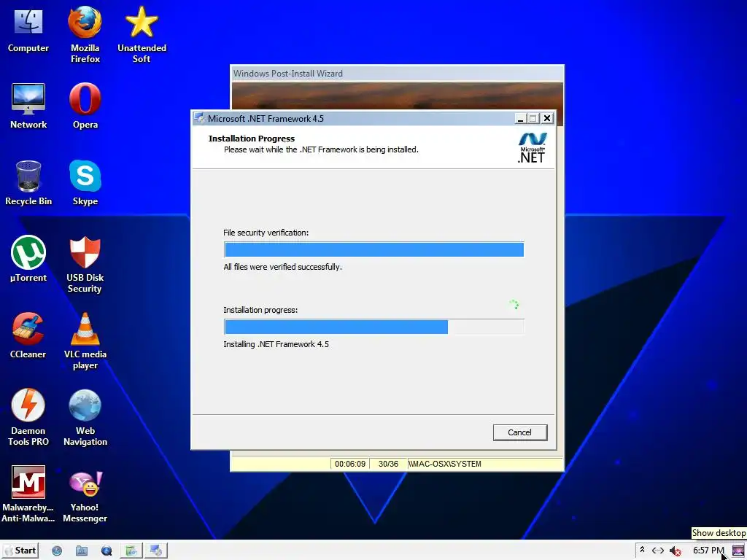
Task: Click \\MAC-OSX\SYSTEM text in the wizard status bar
Action: tap(444, 464)
